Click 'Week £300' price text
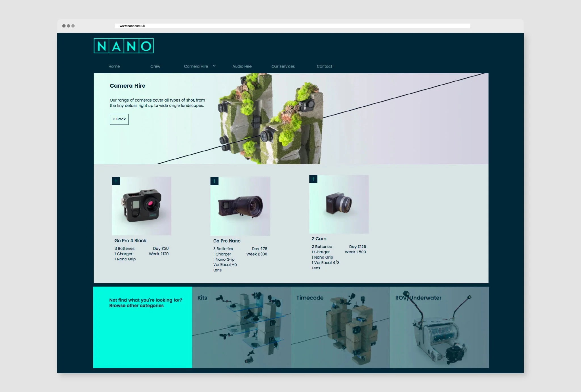581x392 pixels. pyautogui.click(x=257, y=254)
